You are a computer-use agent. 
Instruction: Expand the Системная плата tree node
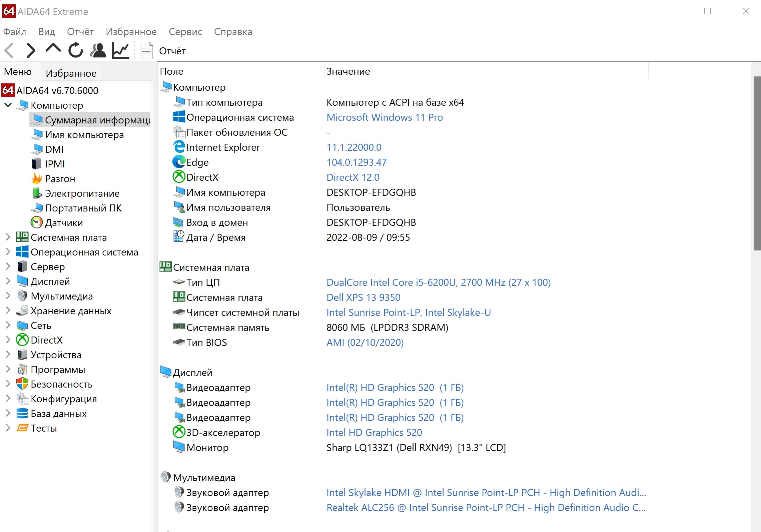point(8,237)
